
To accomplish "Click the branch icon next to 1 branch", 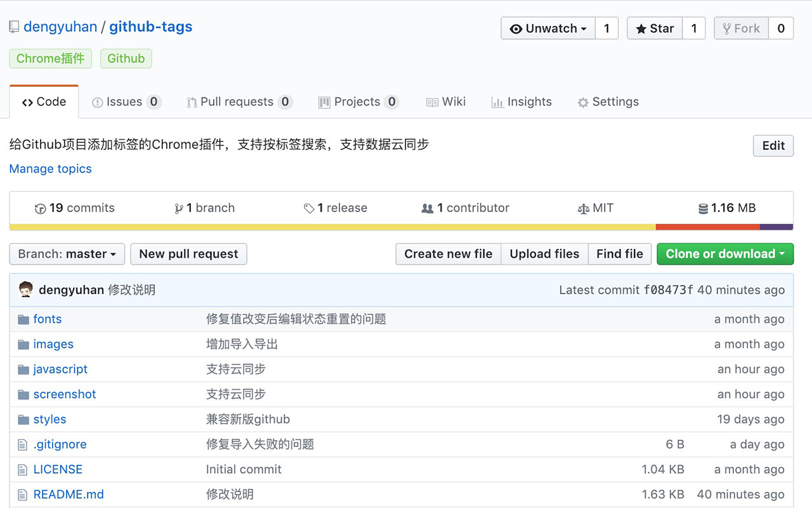I will click(x=180, y=208).
